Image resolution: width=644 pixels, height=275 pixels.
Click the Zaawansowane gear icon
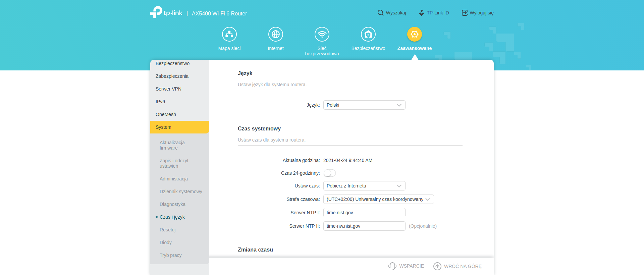click(414, 34)
